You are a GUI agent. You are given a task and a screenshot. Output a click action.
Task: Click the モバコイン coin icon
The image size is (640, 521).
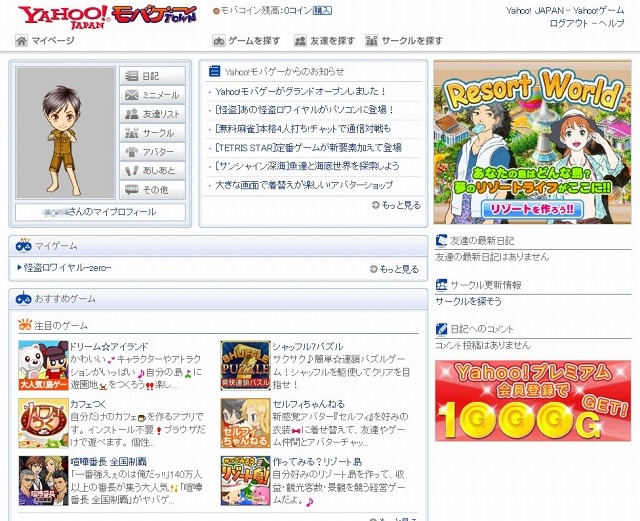(x=216, y=11)
